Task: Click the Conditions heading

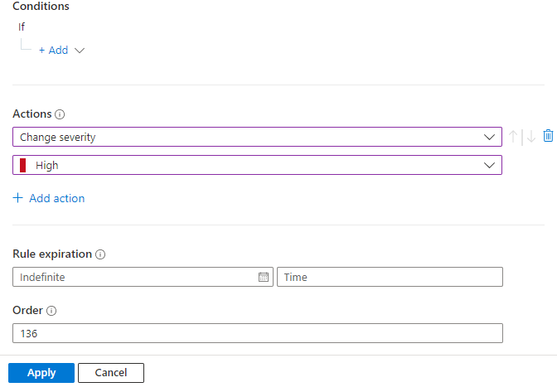Action: pos(41,7)
